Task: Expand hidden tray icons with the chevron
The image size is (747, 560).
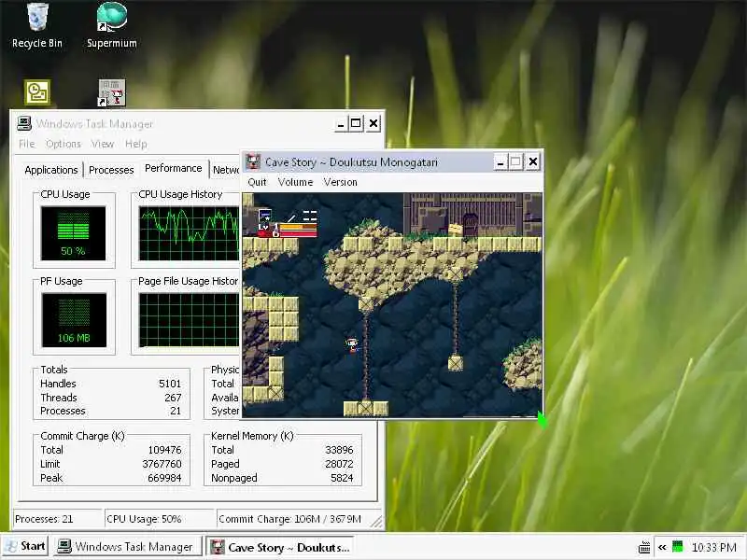Action: 662,547
